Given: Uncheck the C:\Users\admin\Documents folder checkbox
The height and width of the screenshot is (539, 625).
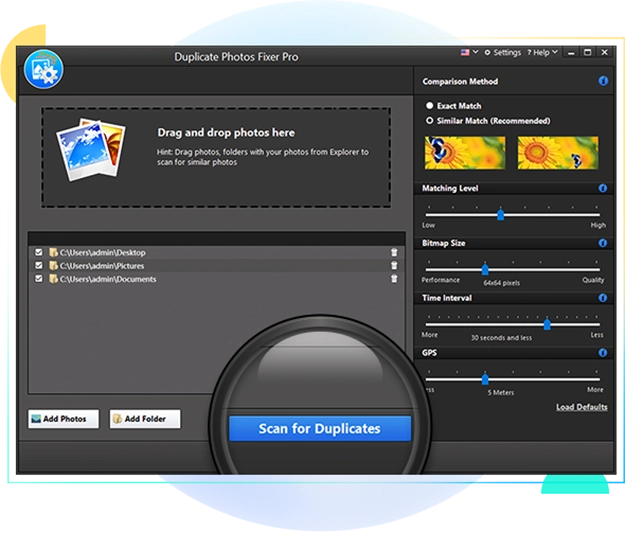Looking at the screenshot, I should tap(39, 278).
